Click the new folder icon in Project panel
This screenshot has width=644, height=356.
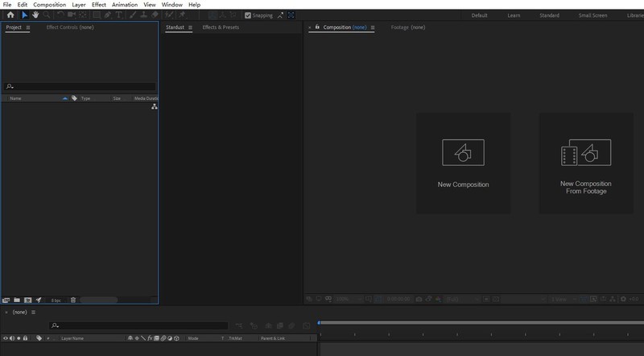16,300
